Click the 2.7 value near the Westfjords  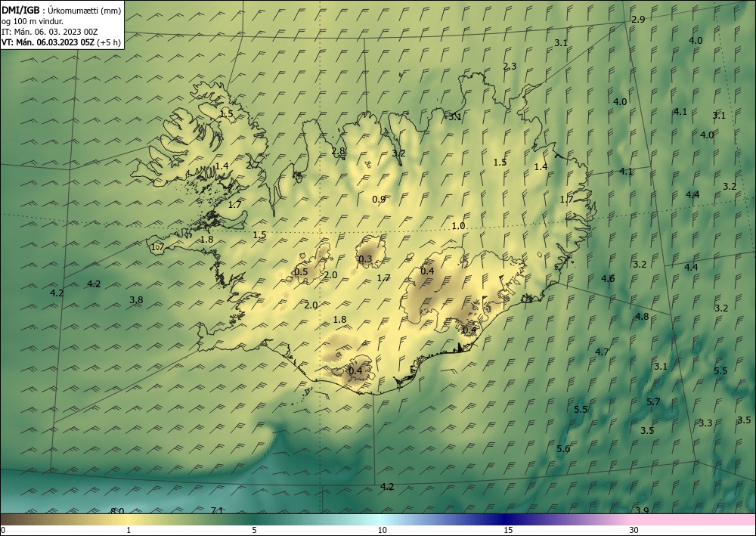[x=253, y=166]
